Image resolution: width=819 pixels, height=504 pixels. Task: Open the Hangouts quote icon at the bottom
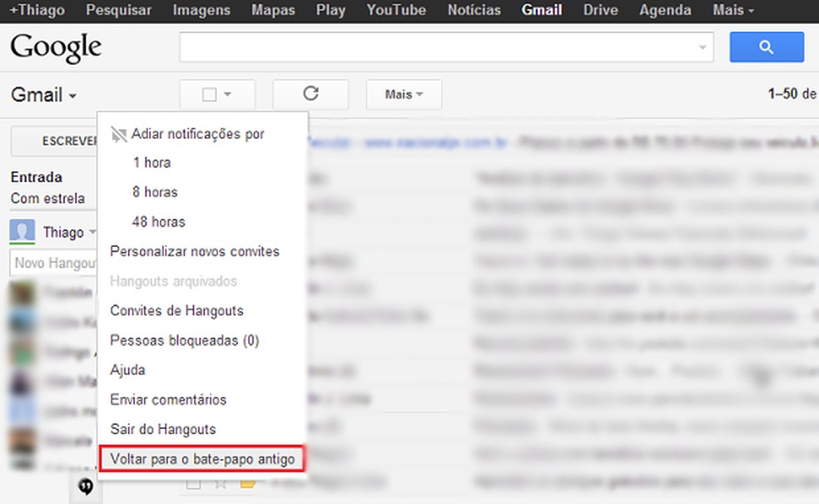coord(86,487)
